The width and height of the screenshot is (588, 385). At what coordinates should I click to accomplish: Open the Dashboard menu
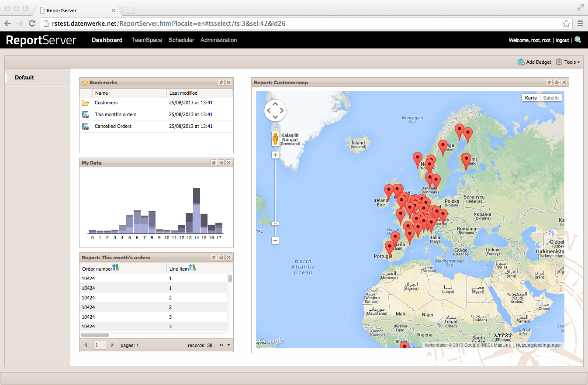pyautogui.click(x=107, y=40)
